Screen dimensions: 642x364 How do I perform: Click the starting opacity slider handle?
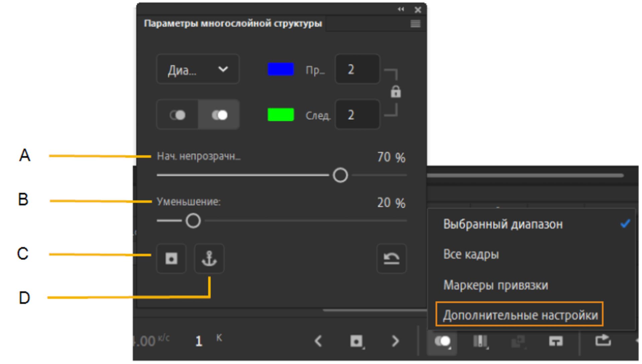point(340,175)
